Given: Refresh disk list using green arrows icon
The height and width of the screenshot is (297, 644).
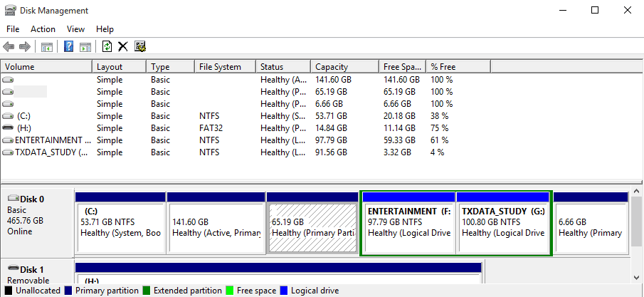Looking at the screenshot, I should [x=107, y=46].
